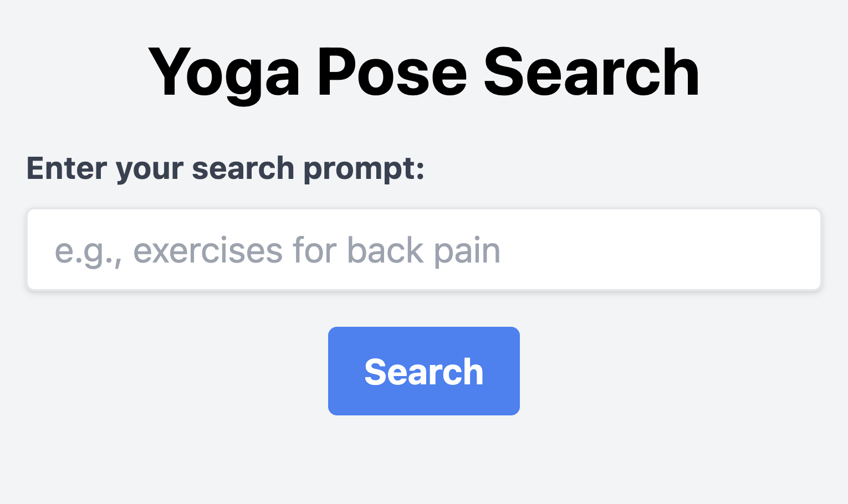Click the bold label above the text field
The width and height of the screenshot is (848, 504).
click(226, 168)
